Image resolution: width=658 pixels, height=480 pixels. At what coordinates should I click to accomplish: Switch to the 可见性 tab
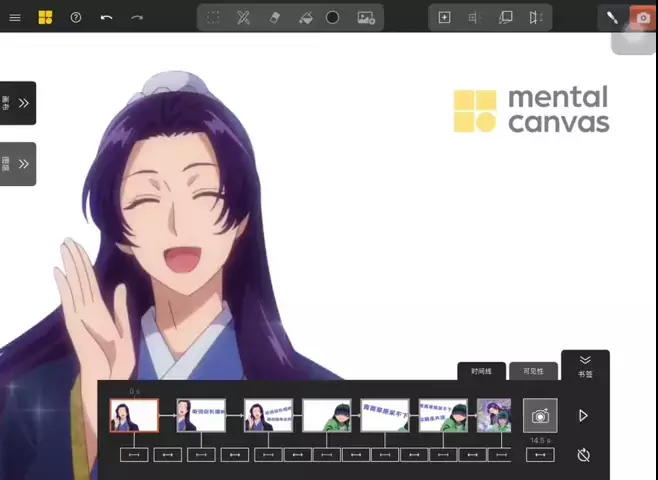533,371
